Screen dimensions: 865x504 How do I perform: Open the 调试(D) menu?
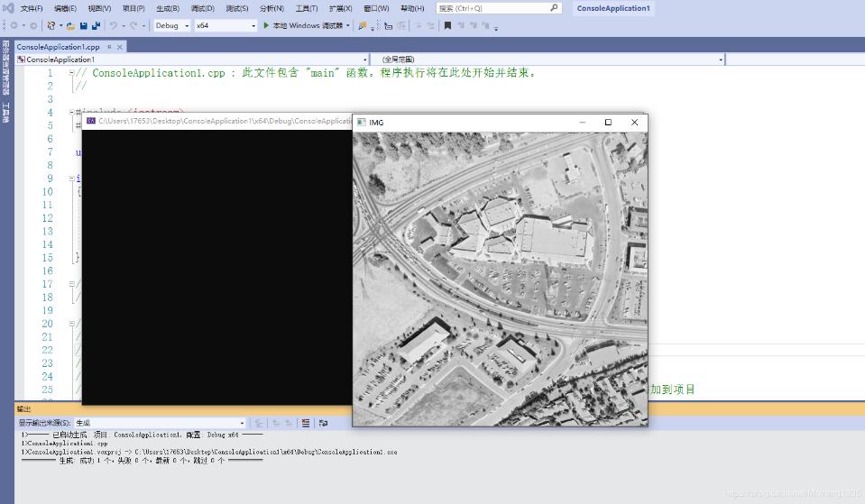[202, 8]
